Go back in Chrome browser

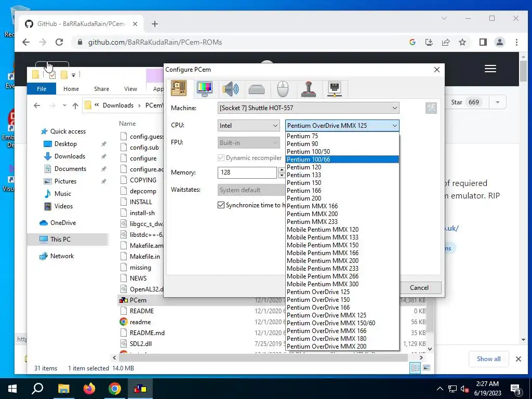[26, 42]
